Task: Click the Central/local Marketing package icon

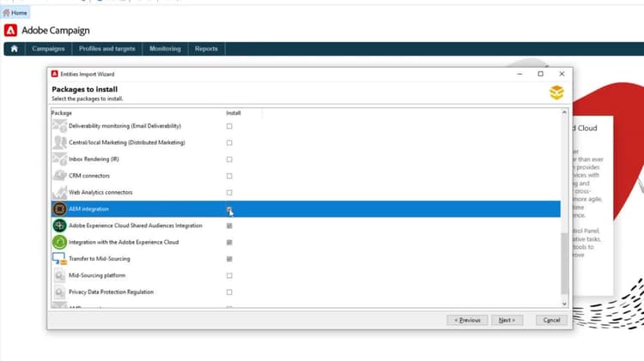Action: [59, 142]
